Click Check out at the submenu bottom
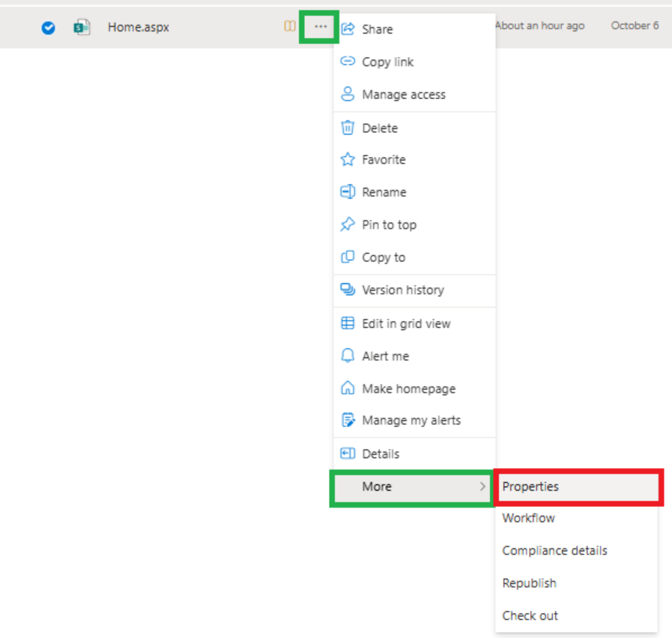 pyautogui.click(x=530, y=616)
